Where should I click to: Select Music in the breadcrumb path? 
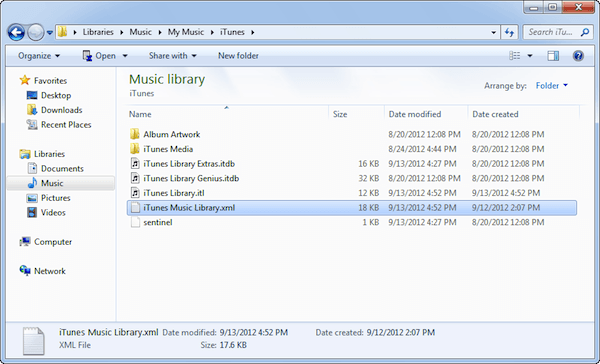[x=140, y=32]
